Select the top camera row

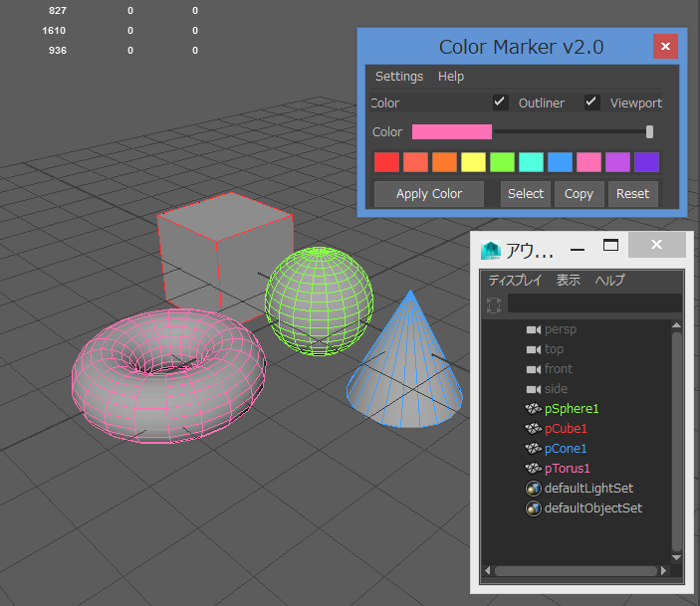[554, 349]
